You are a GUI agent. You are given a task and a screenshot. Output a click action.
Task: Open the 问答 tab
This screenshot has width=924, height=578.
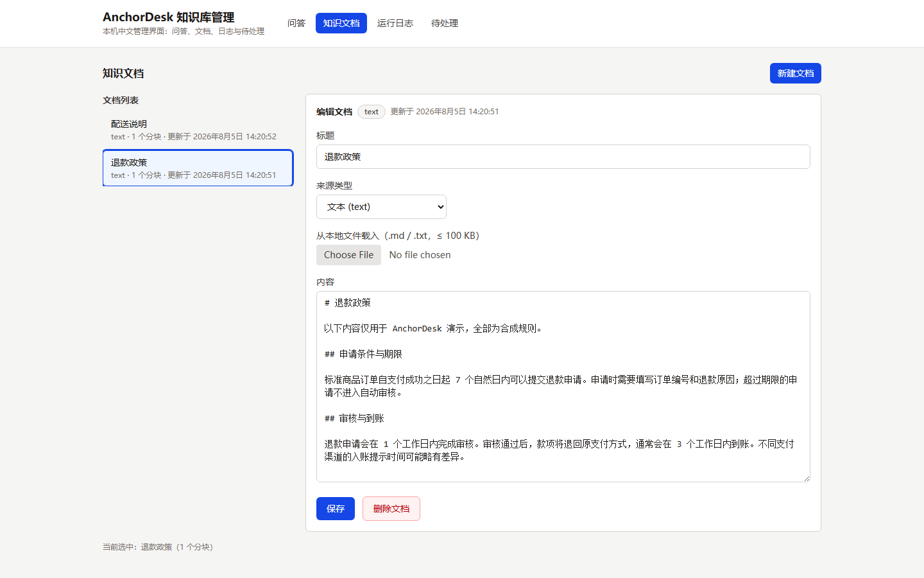coord(296,23)
